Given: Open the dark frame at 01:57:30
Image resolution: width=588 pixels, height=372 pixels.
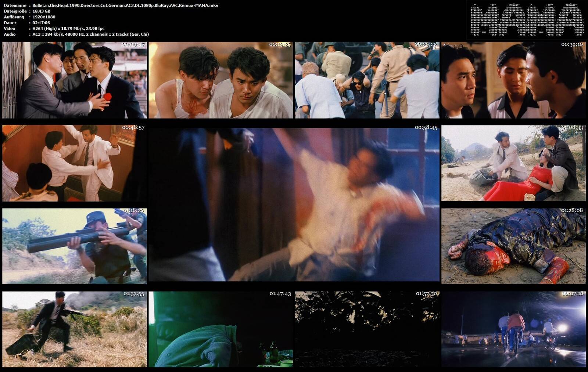Looking at the screenshot, I should pos(367,329).
